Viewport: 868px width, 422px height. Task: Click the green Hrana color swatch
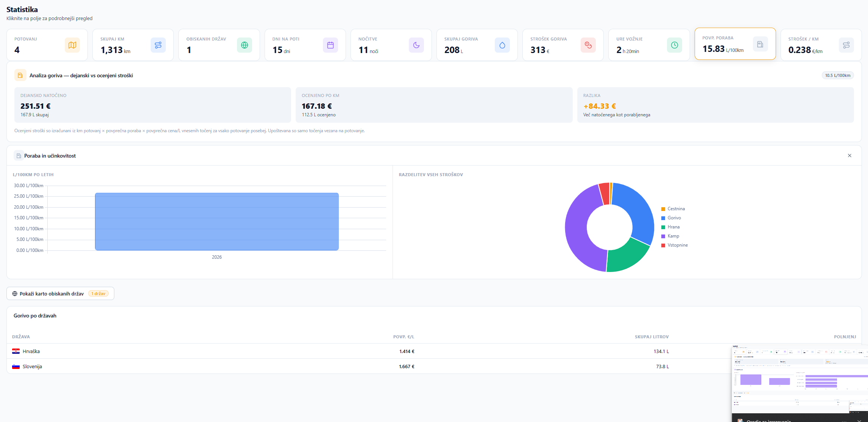[x=663, y=227]
